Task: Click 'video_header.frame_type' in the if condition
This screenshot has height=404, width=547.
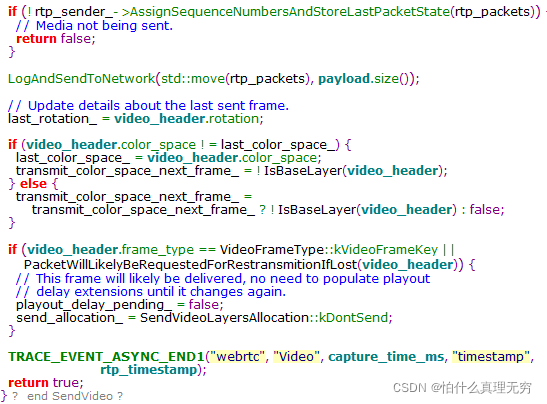Action: [x=110, y=249]
